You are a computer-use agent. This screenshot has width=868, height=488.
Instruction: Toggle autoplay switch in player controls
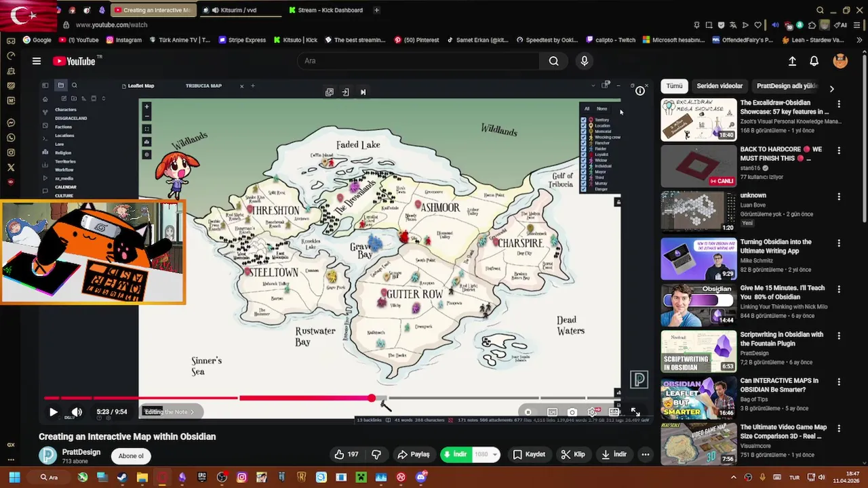[x=529, y=412]
